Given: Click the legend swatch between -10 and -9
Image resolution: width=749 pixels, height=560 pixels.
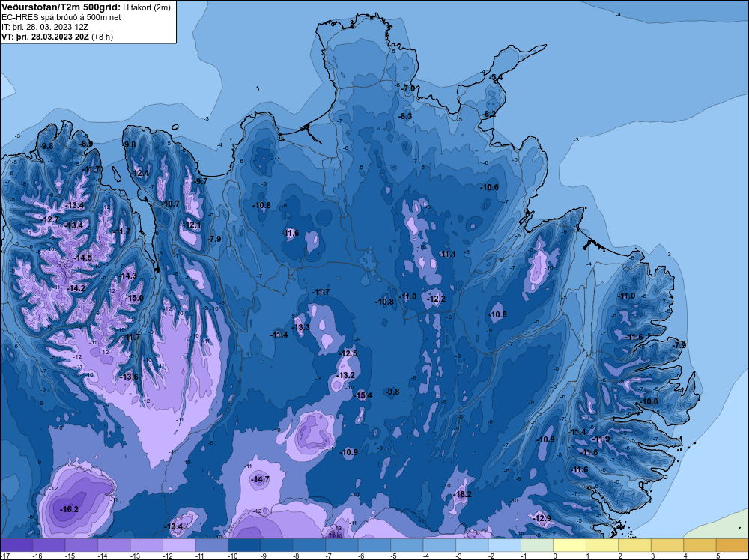Looking at the screenshot, I should [245, 545].
